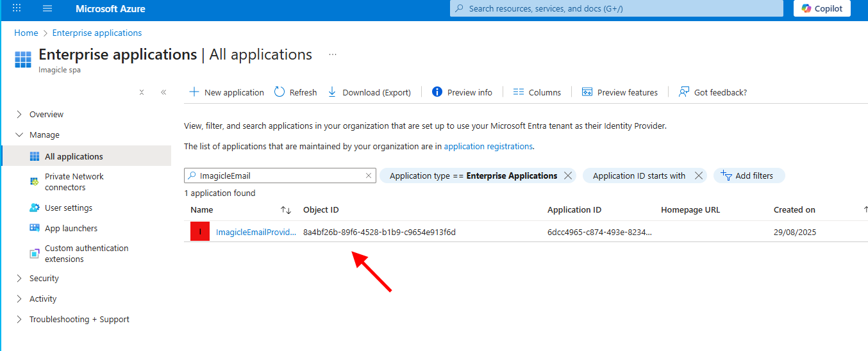This screenshot has width=868, height=351.
Task: Select User settings in sidebar
Action: tap(68, 208)
